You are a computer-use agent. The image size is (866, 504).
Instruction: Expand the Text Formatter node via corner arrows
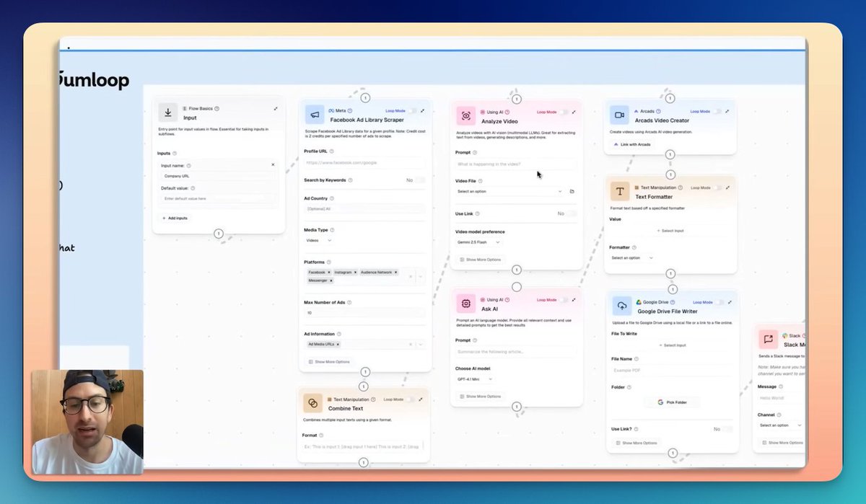(x=727, y=187)
